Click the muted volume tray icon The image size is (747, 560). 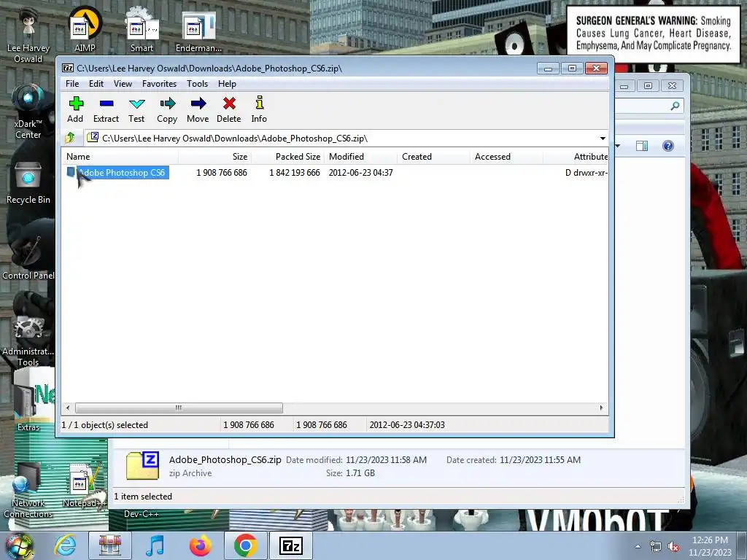pos(673,547)
